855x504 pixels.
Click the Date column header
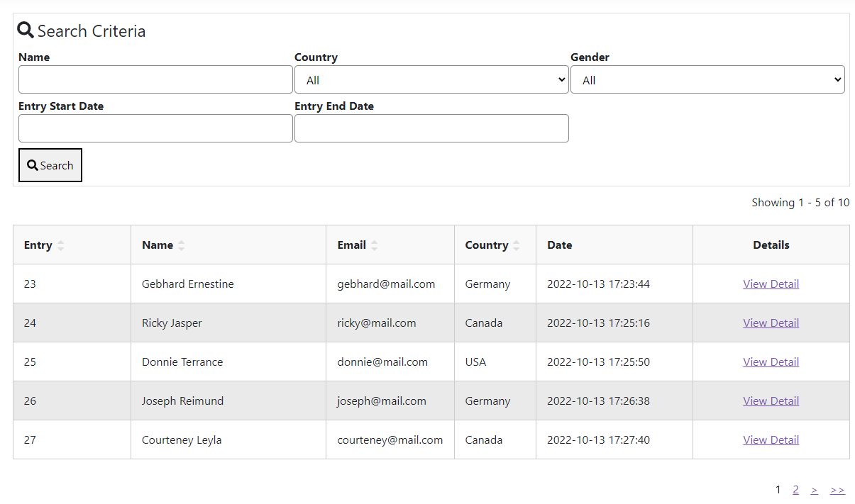[x=559, y=245]
